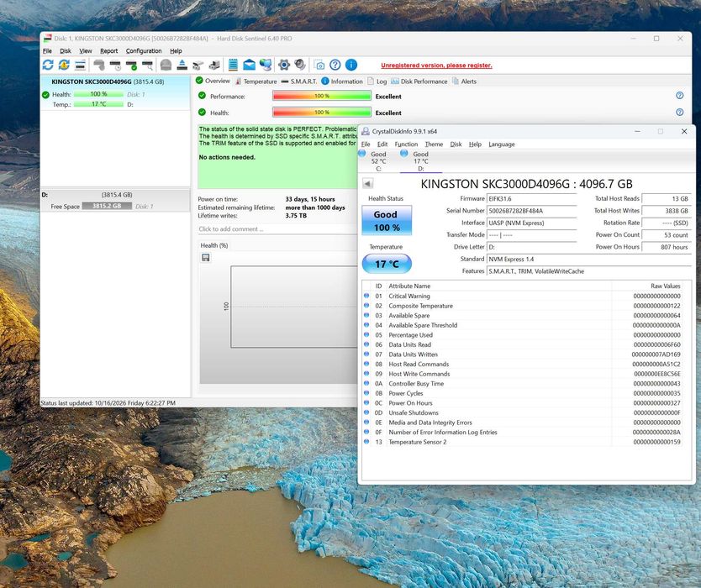Switch to the S.M.A.R.T. tab
Screen dimensions: 701x588
pos(298,81)
